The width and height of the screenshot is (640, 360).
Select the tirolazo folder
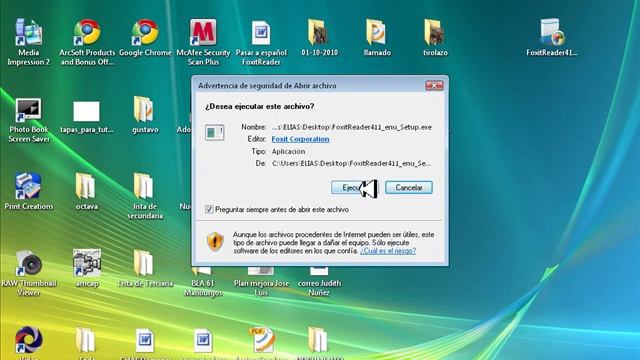(435, 38)
